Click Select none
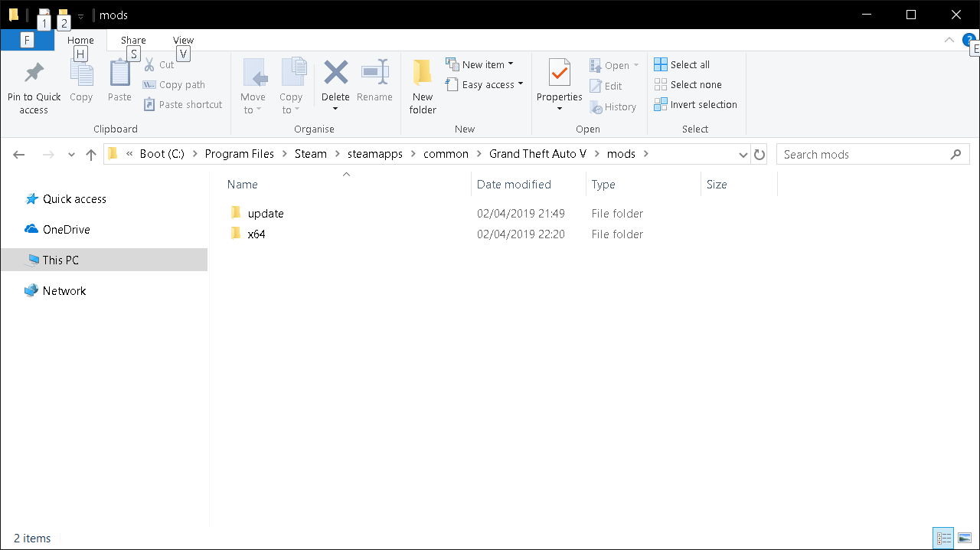This screenshot has width=980, height=550. point(688,85)
